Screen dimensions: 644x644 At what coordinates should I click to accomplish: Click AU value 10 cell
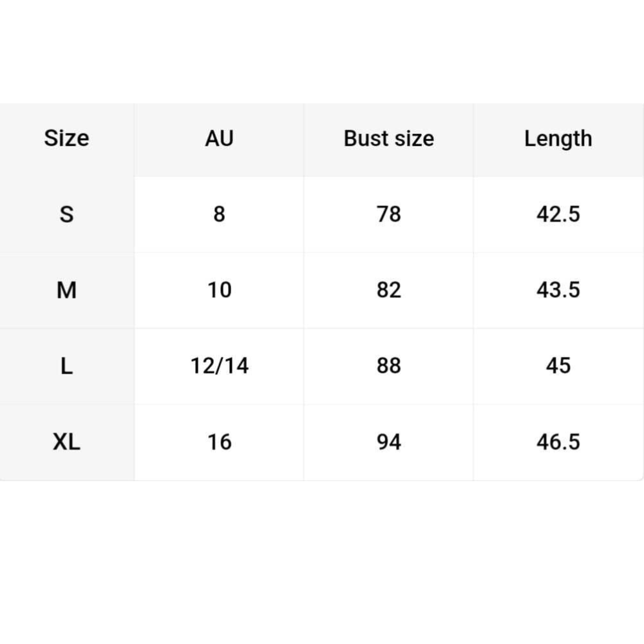click(x=219, y=290)
